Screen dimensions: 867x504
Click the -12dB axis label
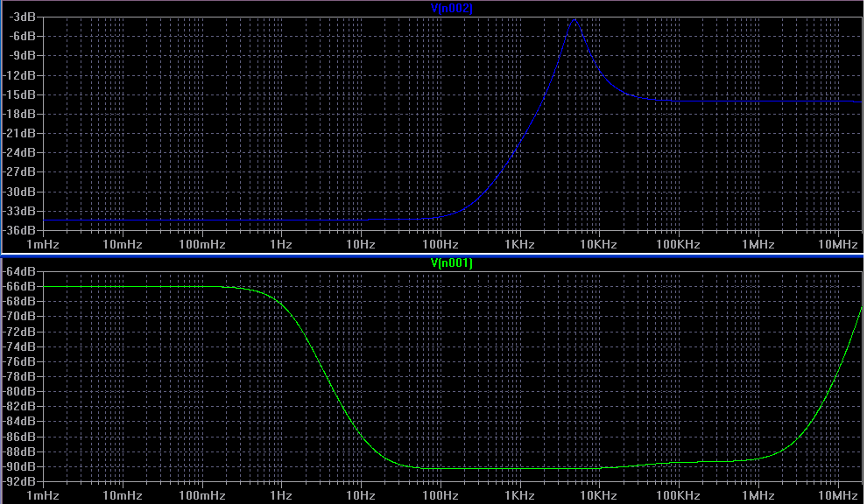[x=20, y=75]
